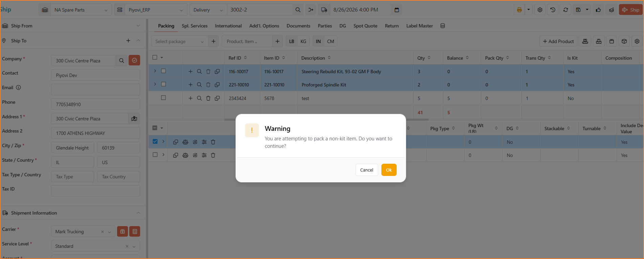Click the copy icon in row 2343424

pos(217,98)
